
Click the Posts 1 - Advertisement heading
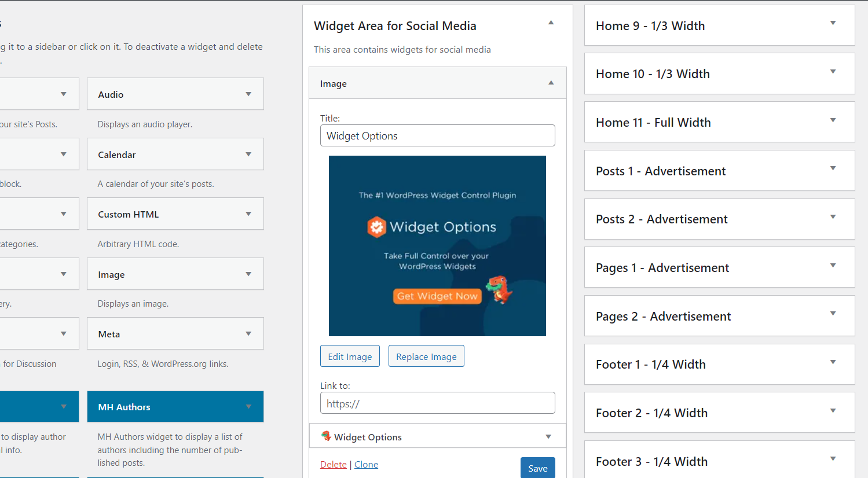pyautogui.click(x=661, y=171)
